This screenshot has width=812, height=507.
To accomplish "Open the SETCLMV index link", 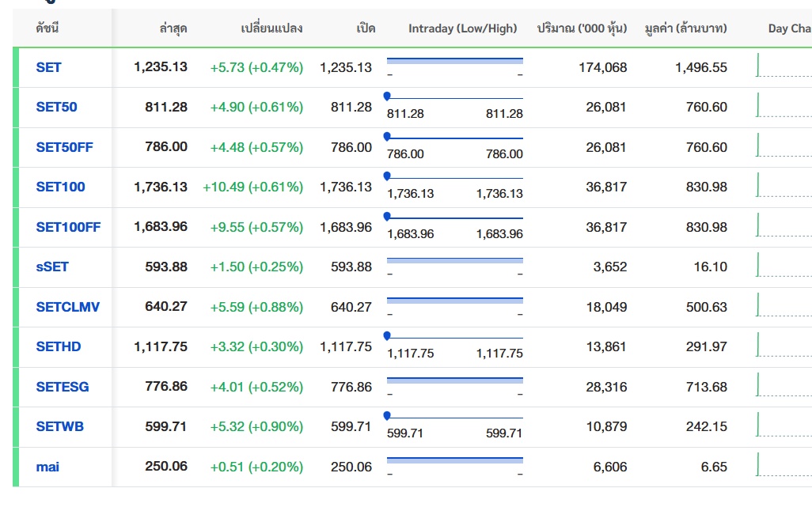I will 67,308.
